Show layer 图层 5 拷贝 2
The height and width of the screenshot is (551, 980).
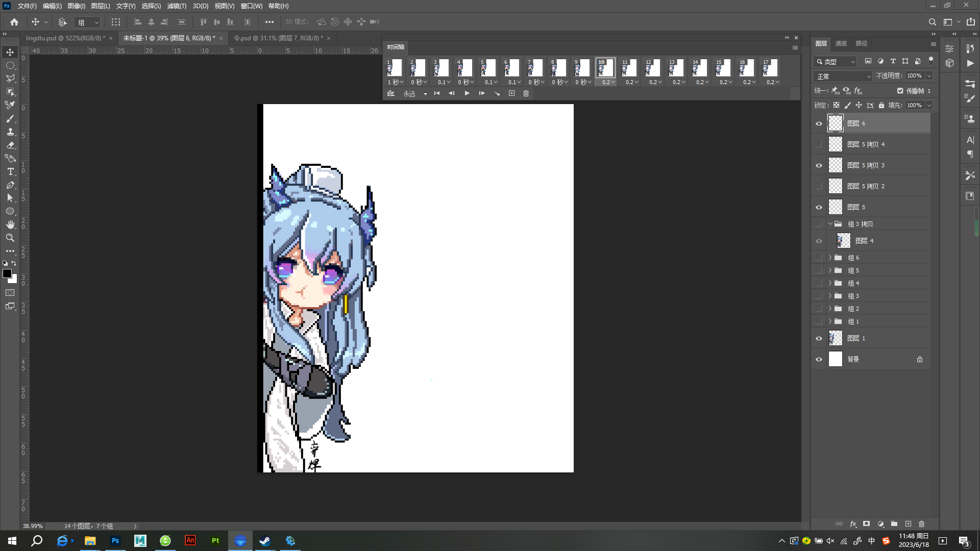tap(819, 186)
